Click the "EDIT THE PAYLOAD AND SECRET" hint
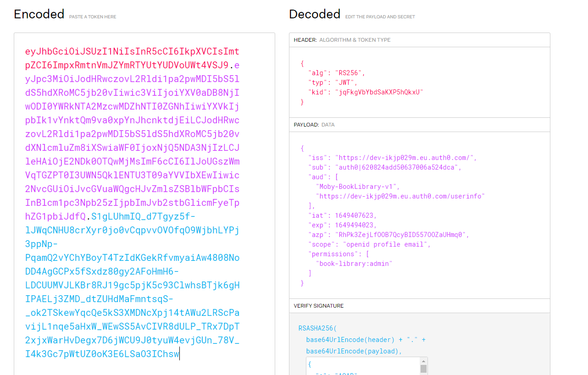 (x=380, y=17)
